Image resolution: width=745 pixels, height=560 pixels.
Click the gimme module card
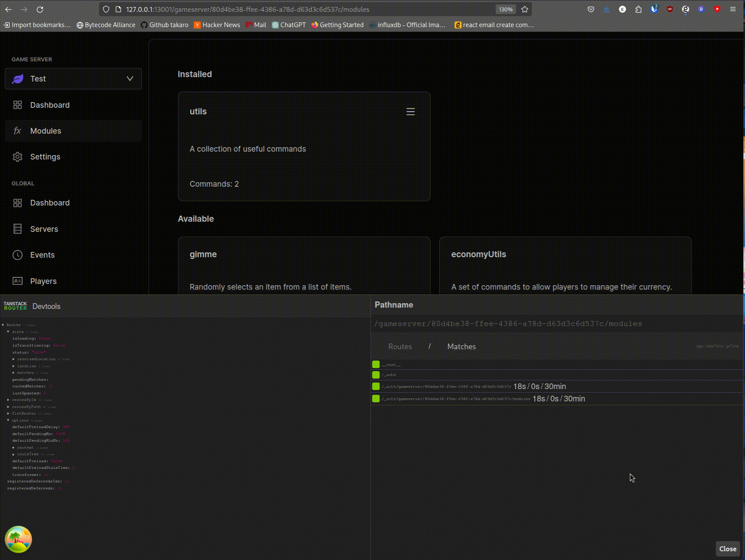[304, 266]
